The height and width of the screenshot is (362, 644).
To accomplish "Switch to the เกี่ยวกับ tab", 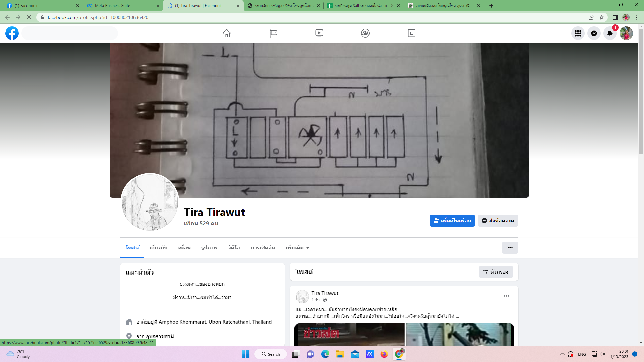I will (x=158, y=248).
